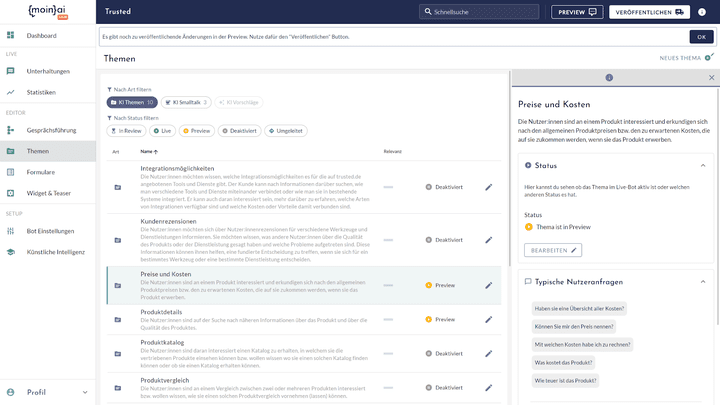720x405 pixels.
Task: Toggle the KI Smalltalk type filter
Action: pyautogui.click(x=186, y=102)
